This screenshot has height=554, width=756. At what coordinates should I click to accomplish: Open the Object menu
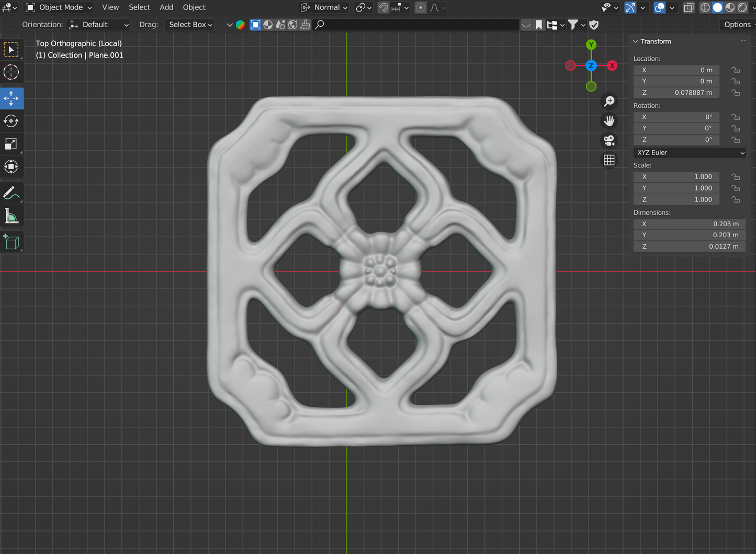[x=194, y=7]
